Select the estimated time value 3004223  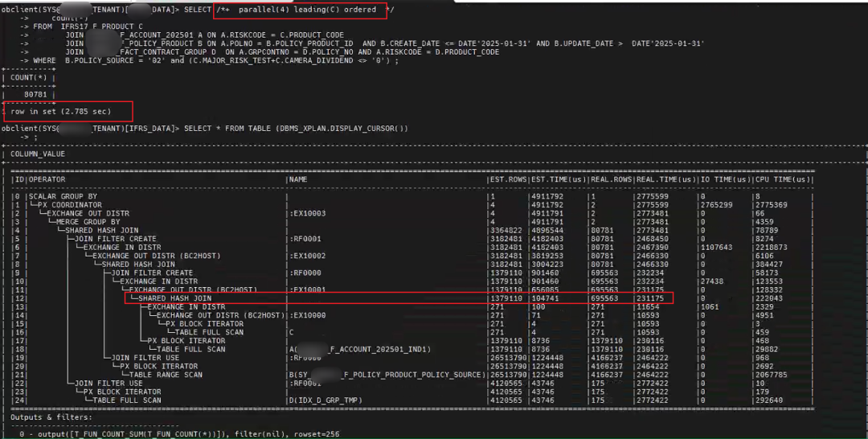click(547, 265)
